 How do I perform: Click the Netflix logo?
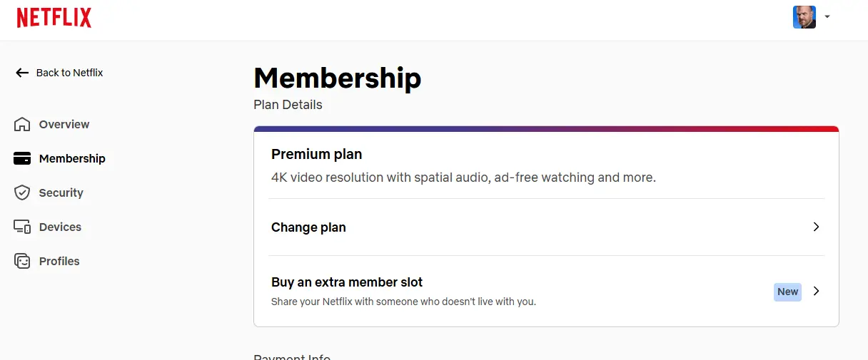pos(54,18)
